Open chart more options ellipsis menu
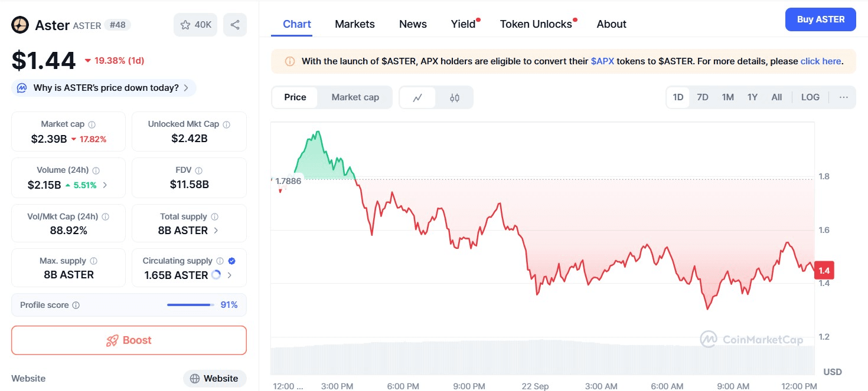Viewport: 868px width, 391px height. 843,97
